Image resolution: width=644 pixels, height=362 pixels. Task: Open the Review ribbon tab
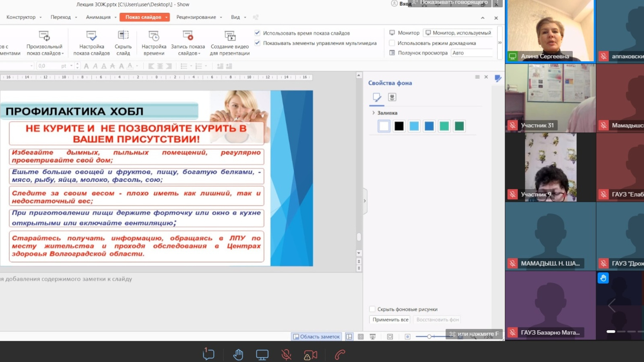pos(196,17)
